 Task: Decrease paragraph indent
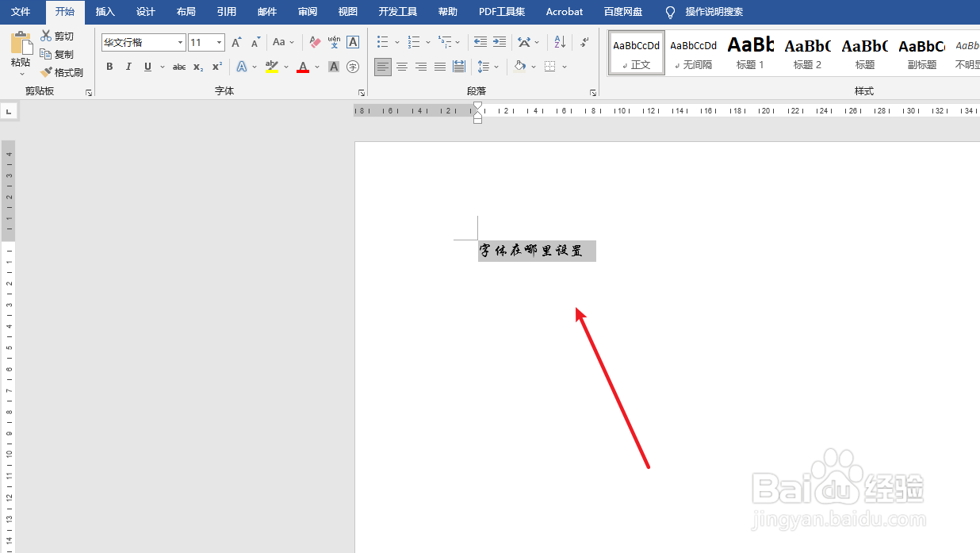pos(480,42)
